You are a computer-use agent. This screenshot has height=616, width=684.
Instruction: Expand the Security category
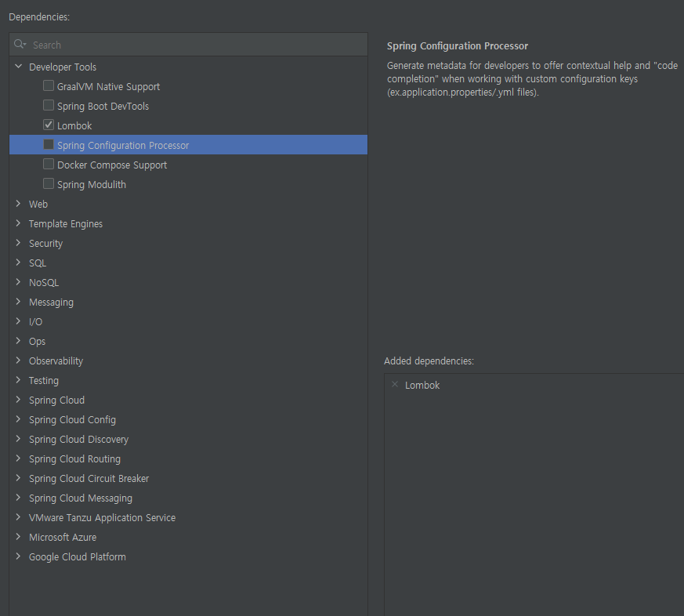18,243
